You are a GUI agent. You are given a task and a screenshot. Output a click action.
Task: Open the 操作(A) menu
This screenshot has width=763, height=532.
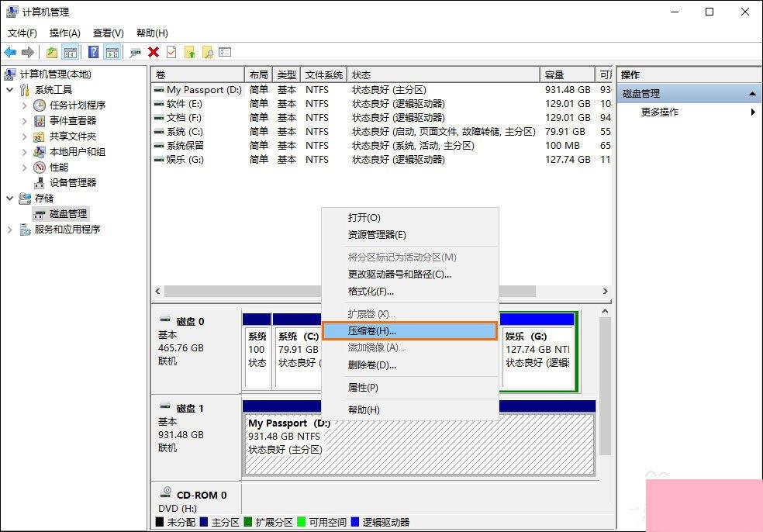pos(64,33)
